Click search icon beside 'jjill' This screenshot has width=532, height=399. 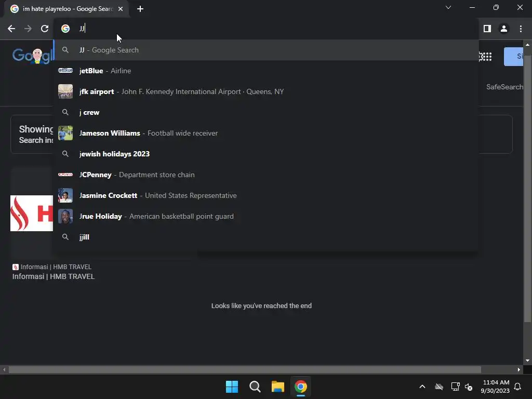coord(65,237)
